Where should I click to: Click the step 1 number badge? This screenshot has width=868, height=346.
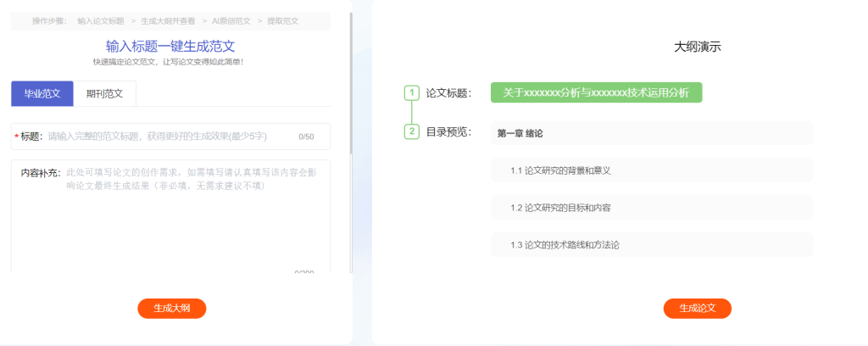click(x=412, y=92)
